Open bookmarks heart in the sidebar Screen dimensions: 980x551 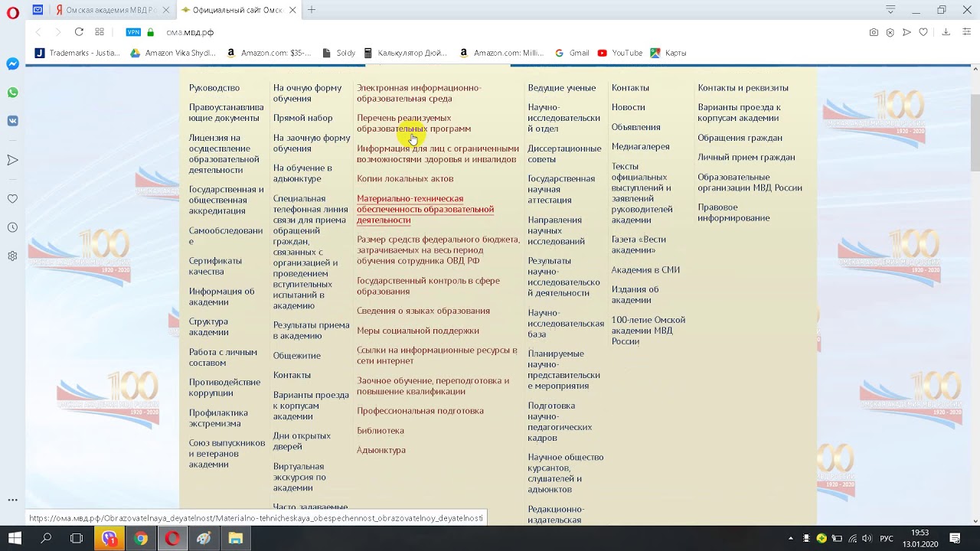tap(12, 199)
